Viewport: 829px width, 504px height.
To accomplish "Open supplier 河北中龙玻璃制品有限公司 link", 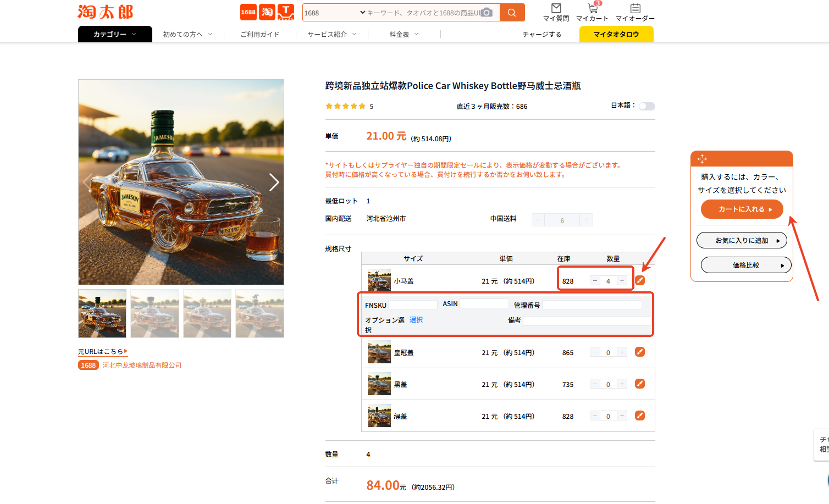I will 142,365.
